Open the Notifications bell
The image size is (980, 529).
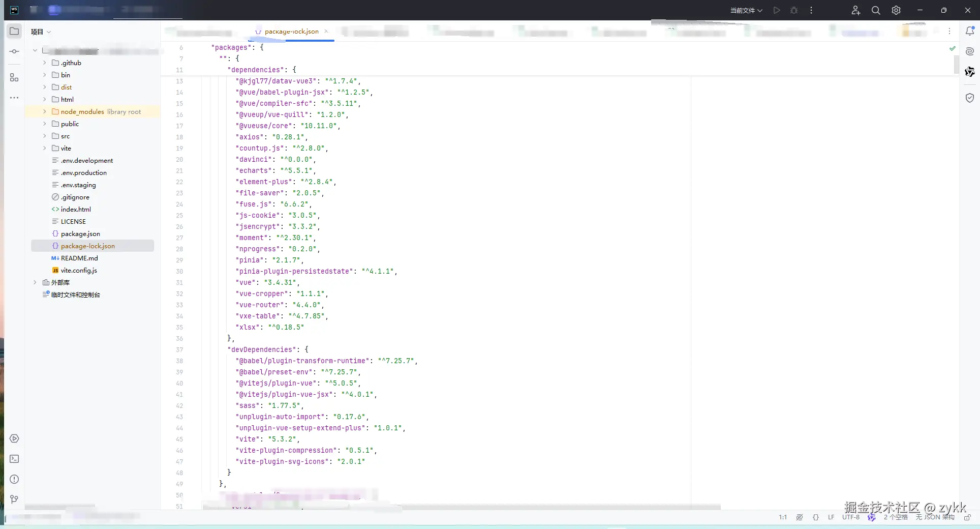click(x=970, y=31)
